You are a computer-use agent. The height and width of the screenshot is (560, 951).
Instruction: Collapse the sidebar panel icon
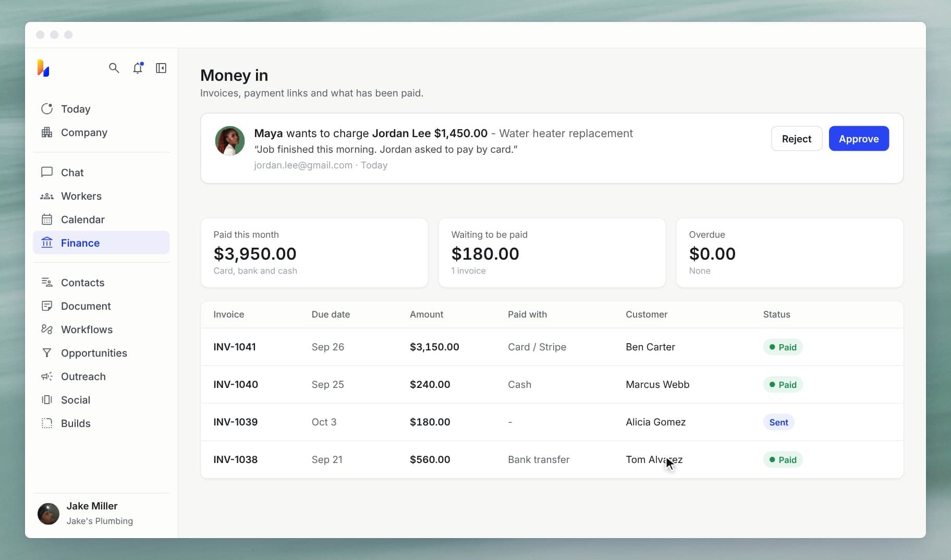click(x=161, y=68)
